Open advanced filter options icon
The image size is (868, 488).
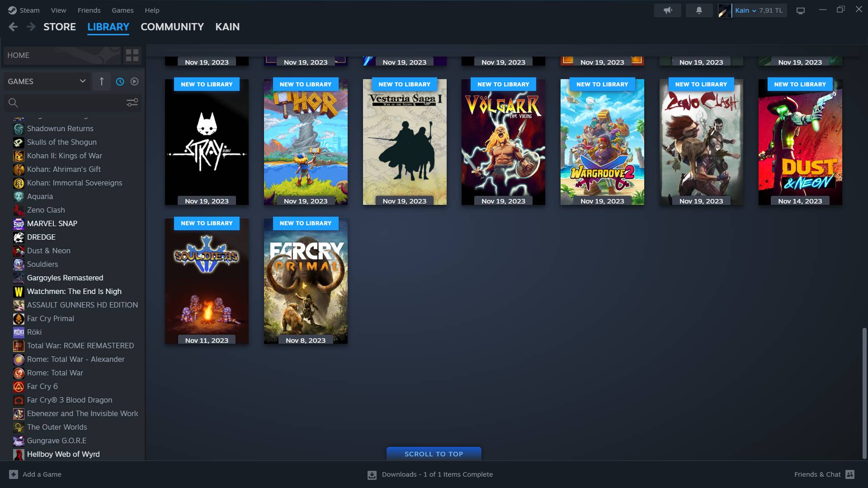[x=132, y=103]
